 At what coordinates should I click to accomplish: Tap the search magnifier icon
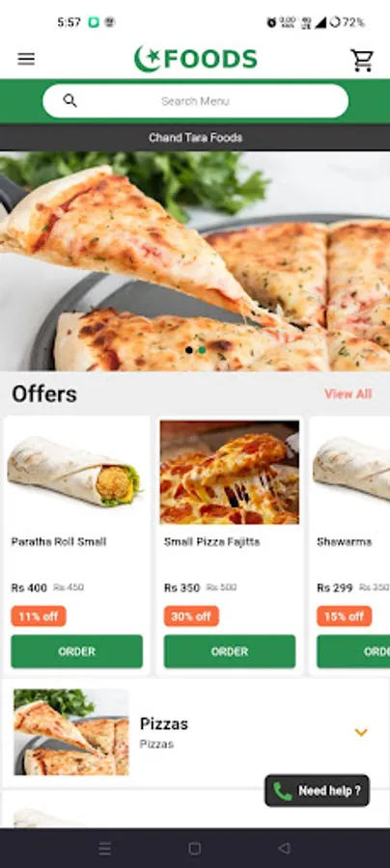click(x=70, y=100)
